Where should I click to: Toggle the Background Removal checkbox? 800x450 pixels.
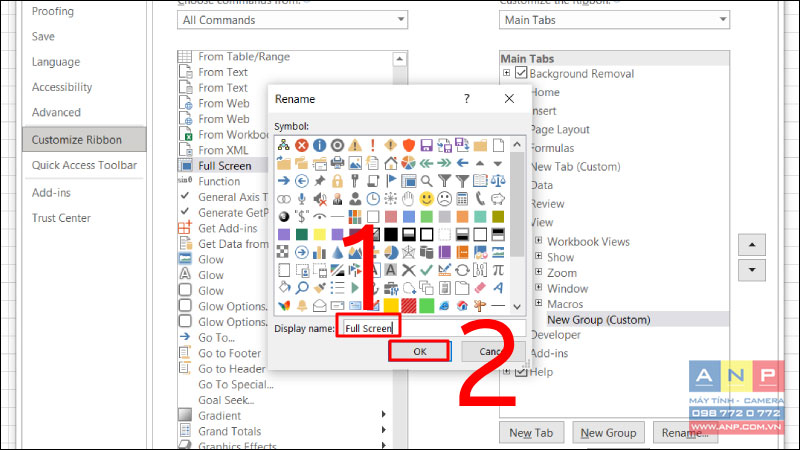click(x=521, y=73)
